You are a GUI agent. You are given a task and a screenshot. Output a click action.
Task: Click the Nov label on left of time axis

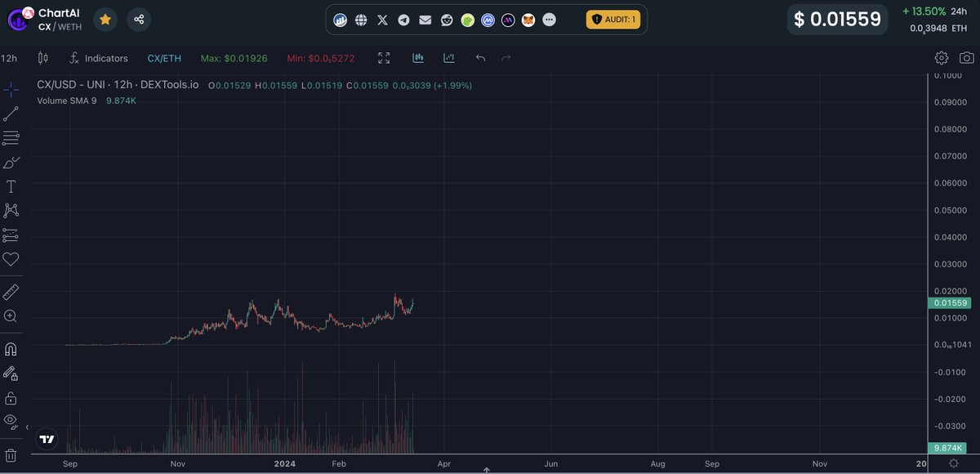[177, 463]
